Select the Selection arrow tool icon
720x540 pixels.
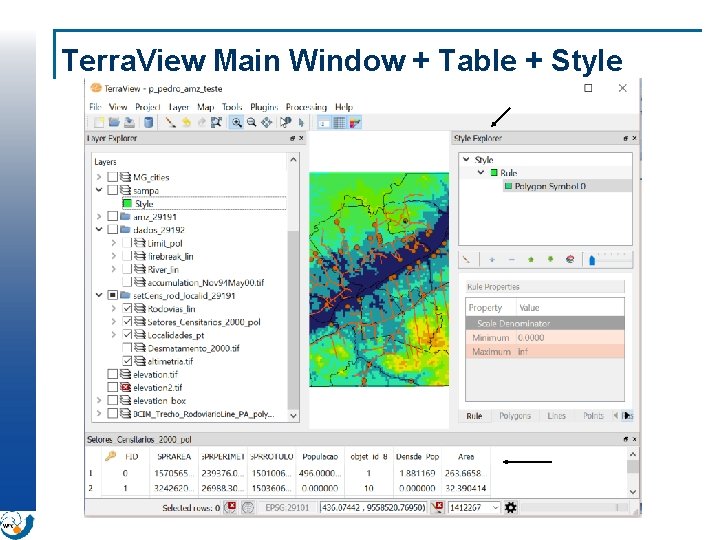301,122
